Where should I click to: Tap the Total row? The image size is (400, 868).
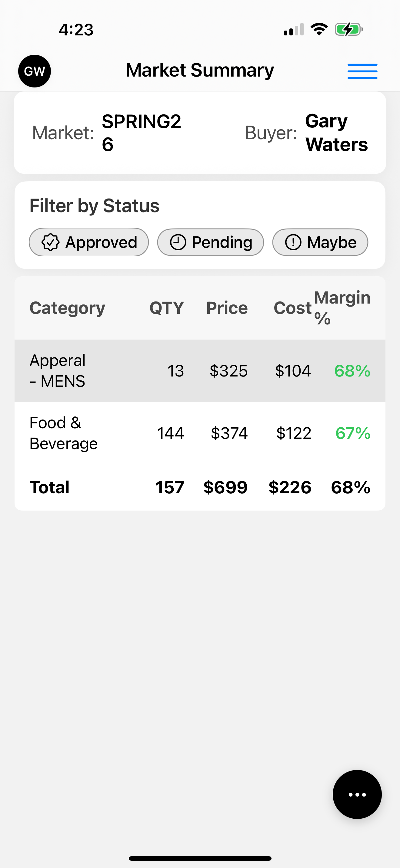(200, 487)
